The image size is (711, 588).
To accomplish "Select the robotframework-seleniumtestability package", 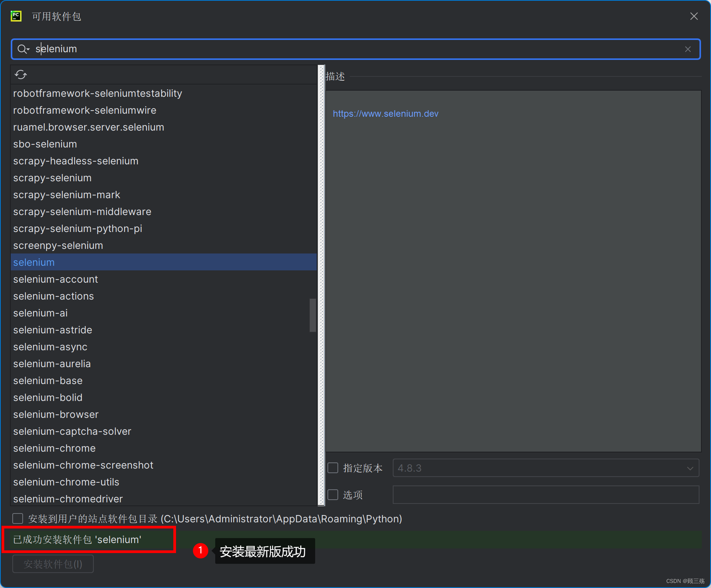I will 164,93.
